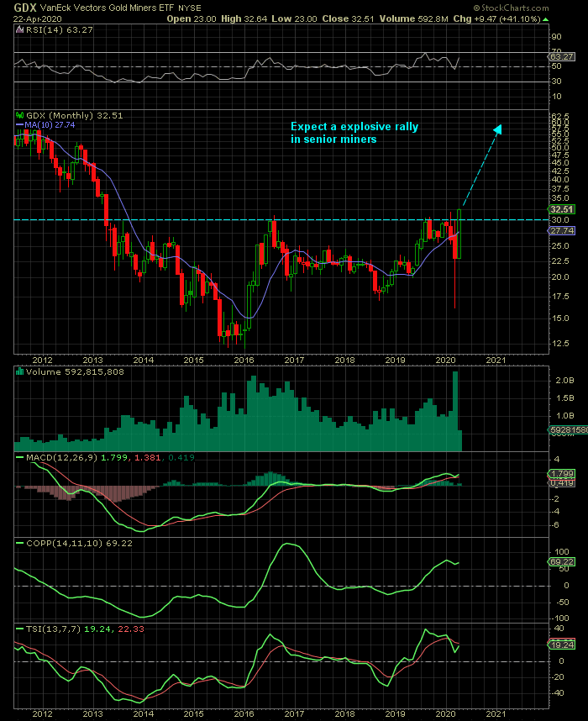Viewport: 588px width, 721px height.
Task: Click the 22-Apr-2020 date label
Action: coord(37,19)
